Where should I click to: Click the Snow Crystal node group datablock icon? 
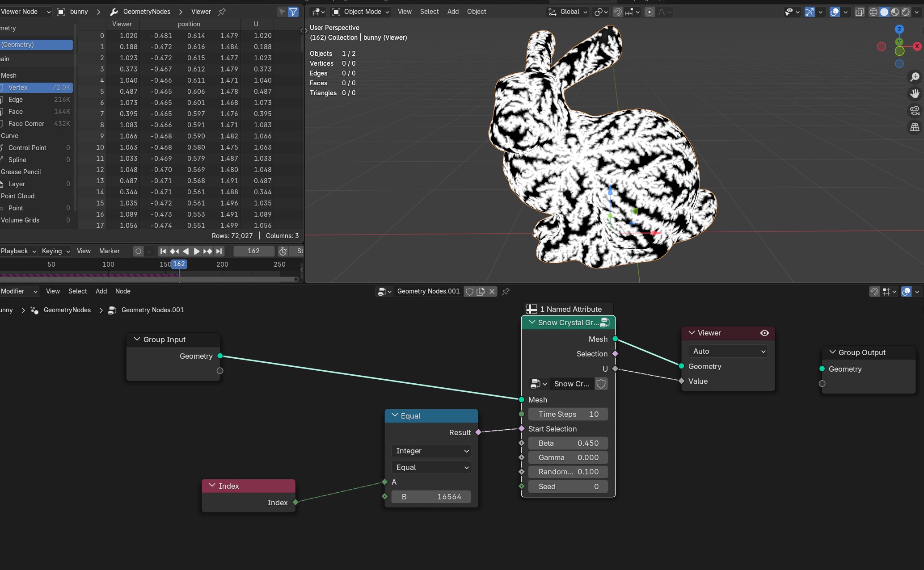[x=538, y=384]
